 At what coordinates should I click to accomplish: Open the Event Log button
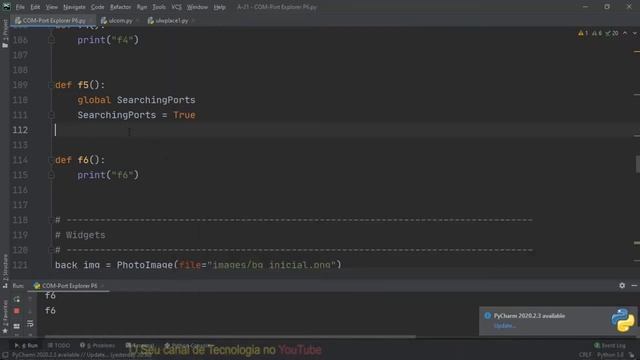click(610, 345)
